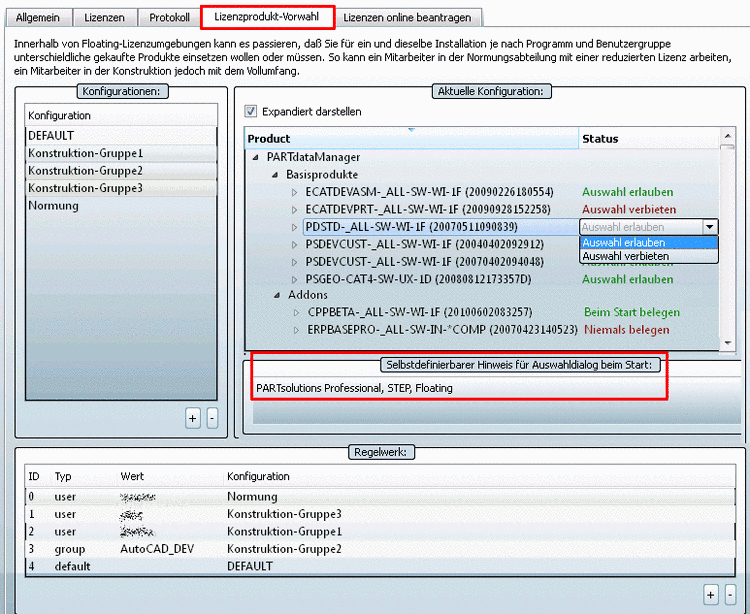Collapse the PARTdataManager tree node

256,157
